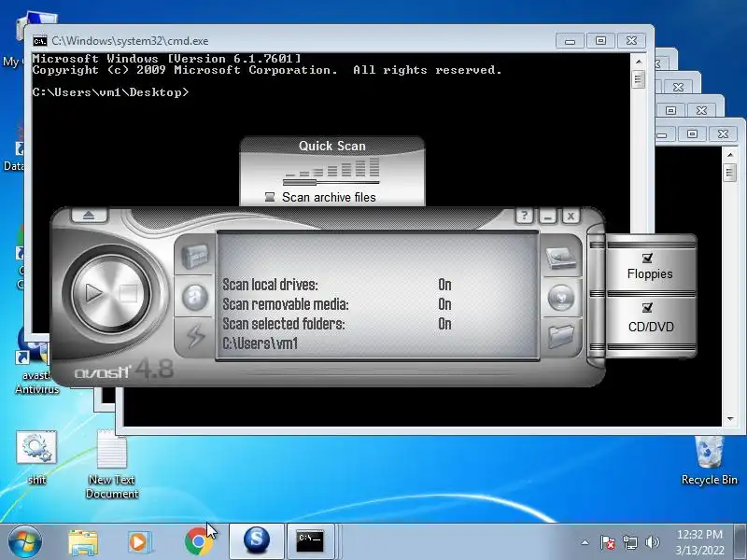
Task: Click the front cmd.exe scrollbar thumb
Action: click(x=639, y=78)
